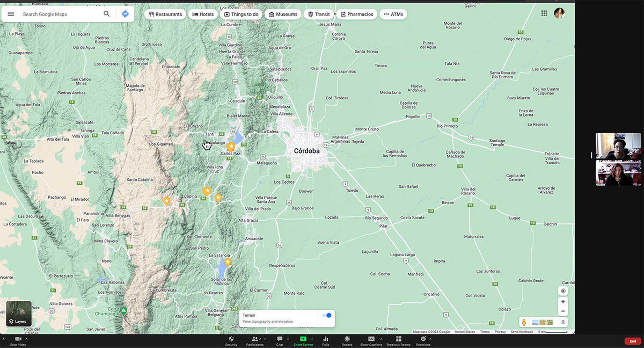
Task: Disable the Terrain toggle switch
Action: point(326,316)
